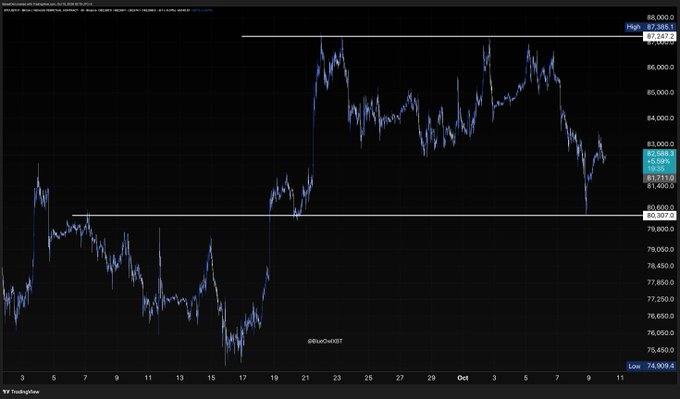The image size is (680, 399).
Task: Click the 84,000.0 price scale value
Action: click(x=660, y=118)
